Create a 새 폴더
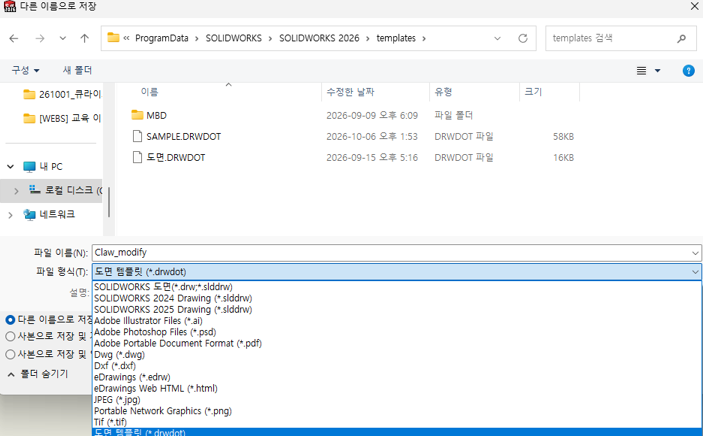 (x=77, y=70)
